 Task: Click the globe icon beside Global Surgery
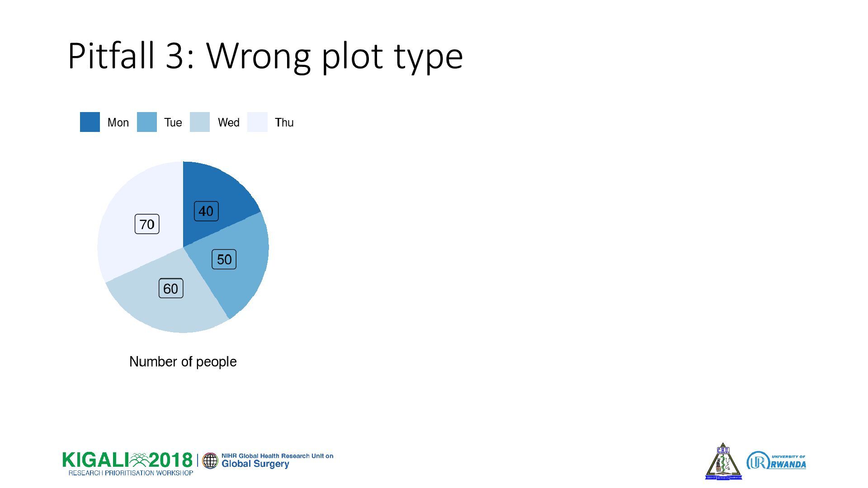pos(210,460)
